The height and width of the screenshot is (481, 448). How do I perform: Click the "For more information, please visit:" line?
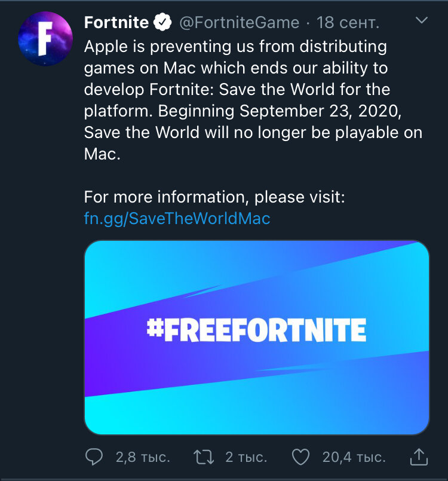point(214,197)
